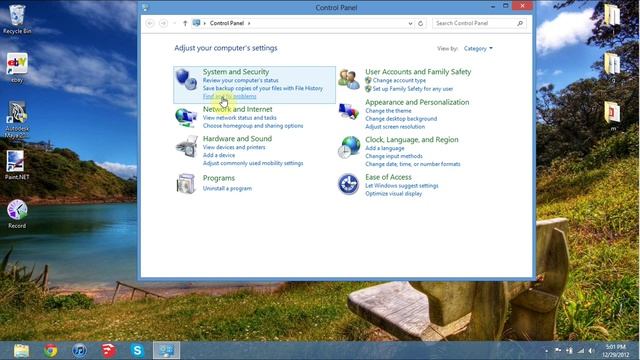Open recent locations dropdown arrow

(175, 23)
